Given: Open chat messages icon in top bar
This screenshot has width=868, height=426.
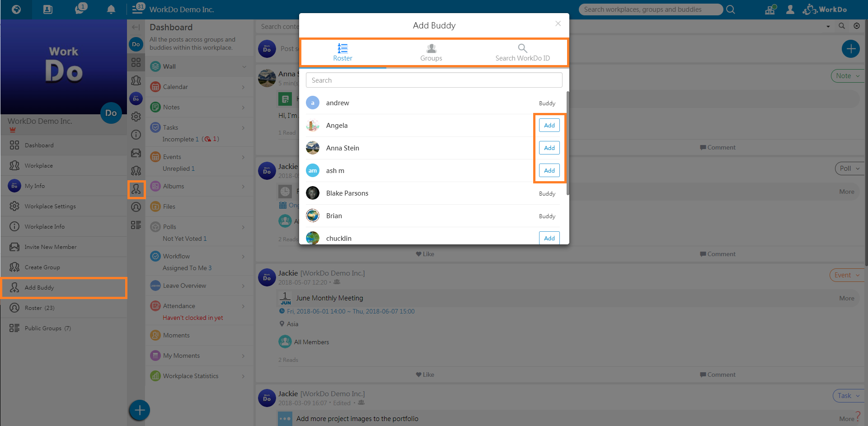Looking at the screenshot, I should pos(80,9).
